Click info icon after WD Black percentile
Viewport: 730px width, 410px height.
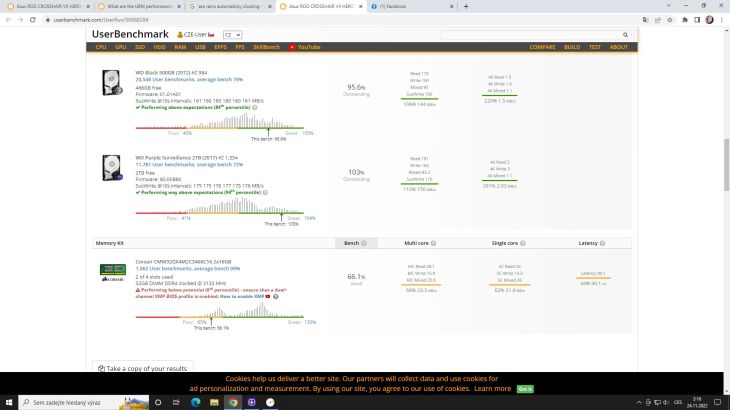255,108
